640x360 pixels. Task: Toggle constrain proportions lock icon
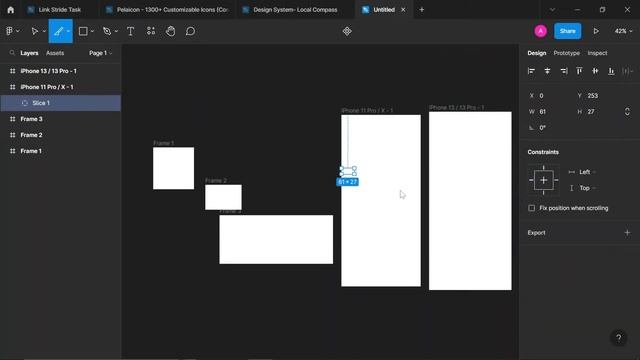point(627,111)
